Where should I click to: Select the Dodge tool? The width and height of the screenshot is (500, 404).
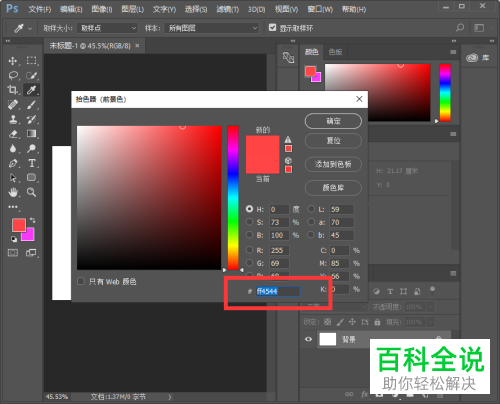[32, 148]
